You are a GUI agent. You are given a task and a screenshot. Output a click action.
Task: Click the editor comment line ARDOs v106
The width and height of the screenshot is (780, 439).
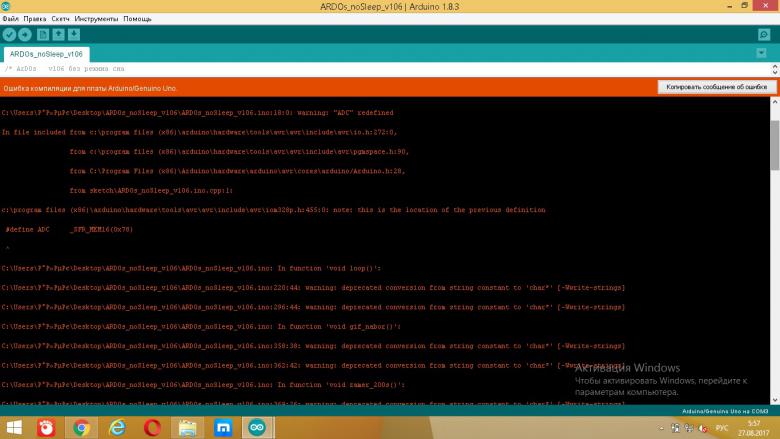pyautogui.click(x=65, y=69)
